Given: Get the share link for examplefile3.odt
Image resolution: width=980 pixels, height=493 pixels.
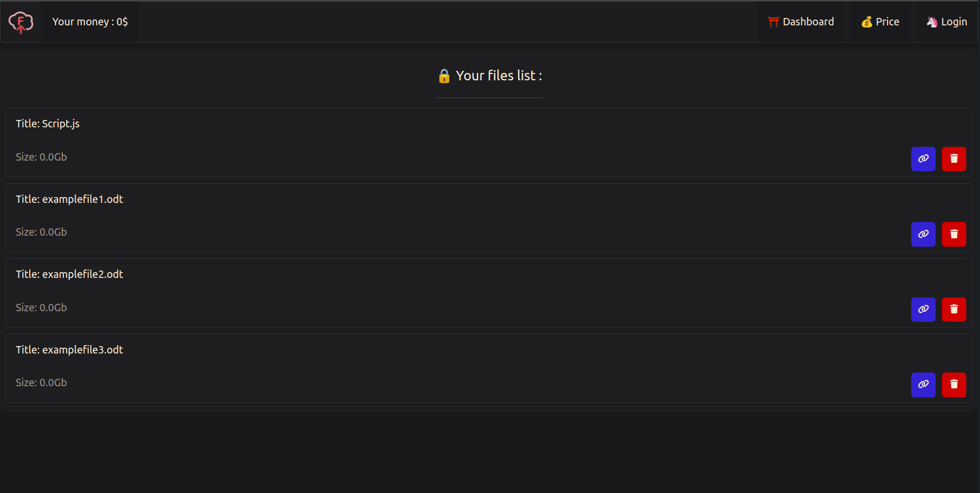Looking at the screenshot, I should (923, 385).
